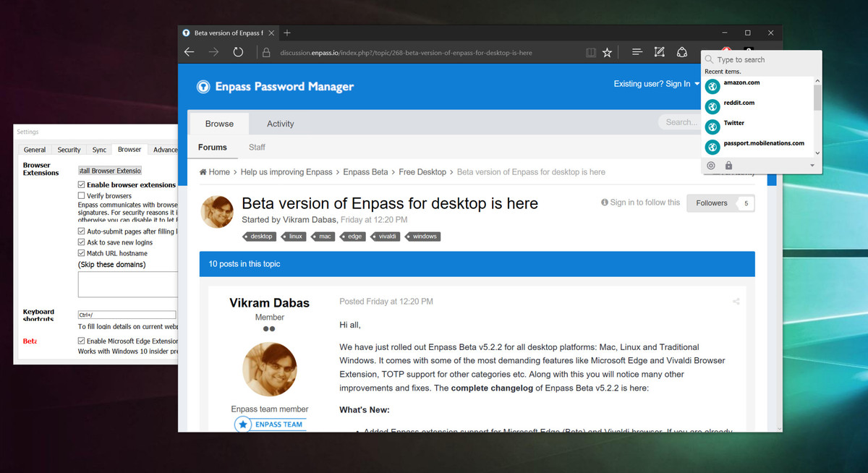Expand the Existing user Sign In dropdown
This screenshot has width=868, height=473.
coord(657,84)
